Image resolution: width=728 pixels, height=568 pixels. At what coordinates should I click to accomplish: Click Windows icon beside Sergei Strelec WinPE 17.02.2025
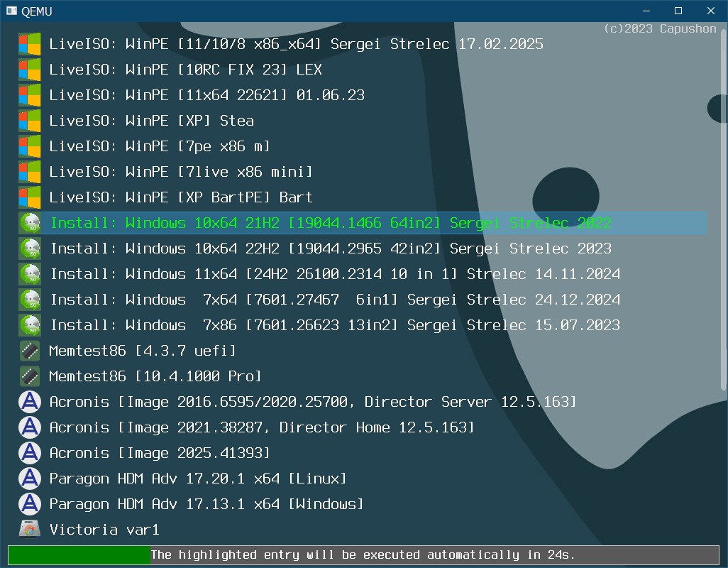coord(30,44)
